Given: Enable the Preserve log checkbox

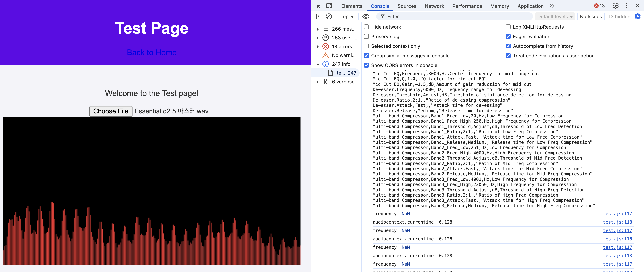Looking at the screenshot, I should 366,36.
